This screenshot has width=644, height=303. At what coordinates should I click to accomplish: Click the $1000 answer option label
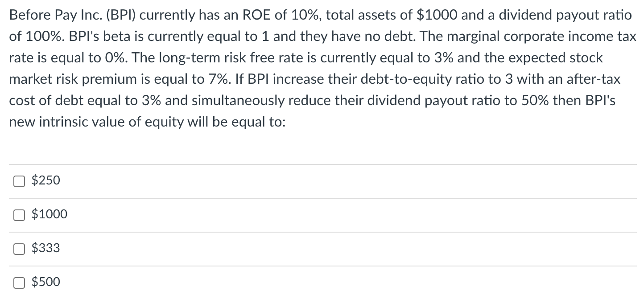tap(50, 214)
